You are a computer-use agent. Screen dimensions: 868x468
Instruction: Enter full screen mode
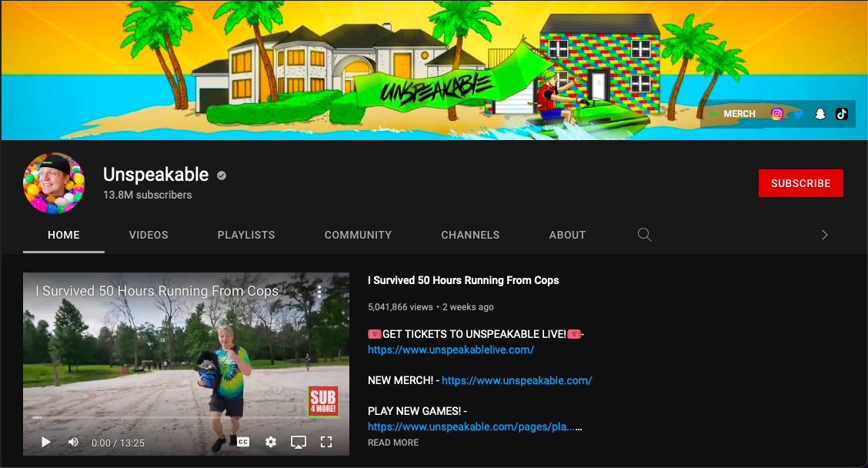click(326, 442)
